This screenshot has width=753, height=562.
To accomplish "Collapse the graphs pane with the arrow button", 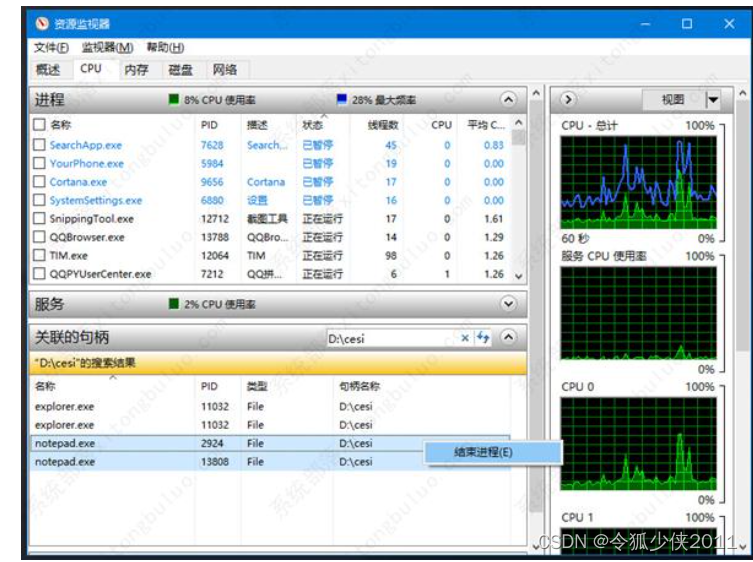I will (568, 99).
